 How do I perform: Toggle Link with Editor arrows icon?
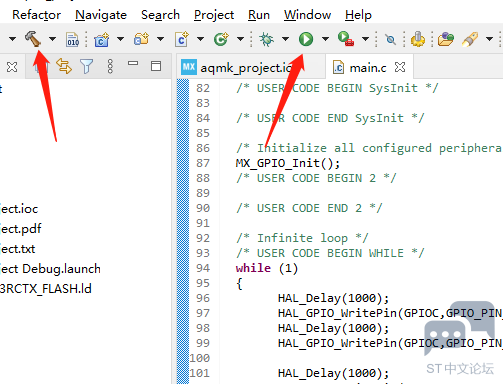click(x=64, y=66)
